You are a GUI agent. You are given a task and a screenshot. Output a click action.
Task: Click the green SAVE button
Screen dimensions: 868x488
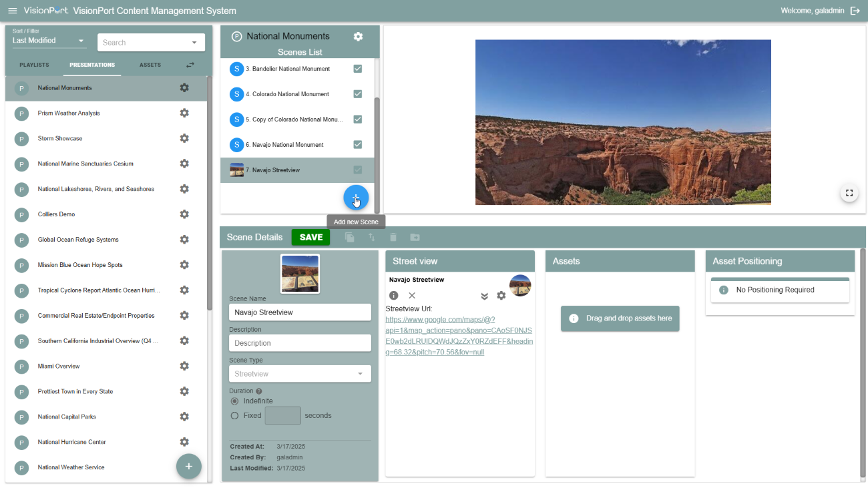[x=310, y=237]
